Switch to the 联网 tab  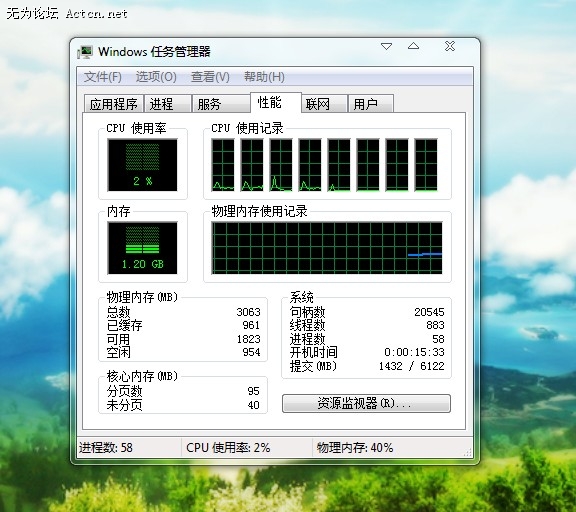(x=325, y=104)
